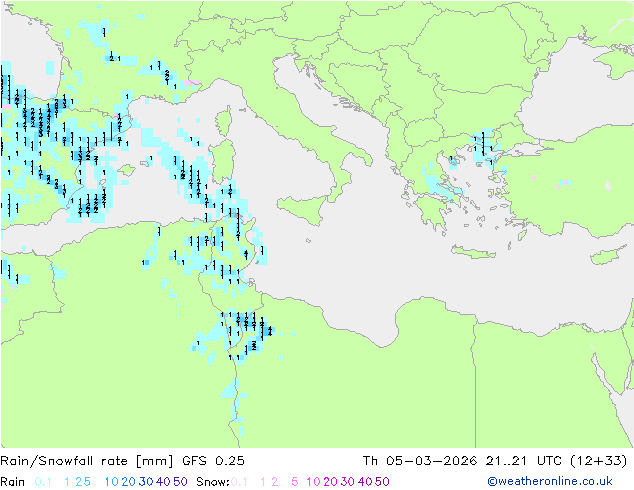Click the '(12+33)' forecast offset text
The image size is (634, 490).
(x=598, y=461)
